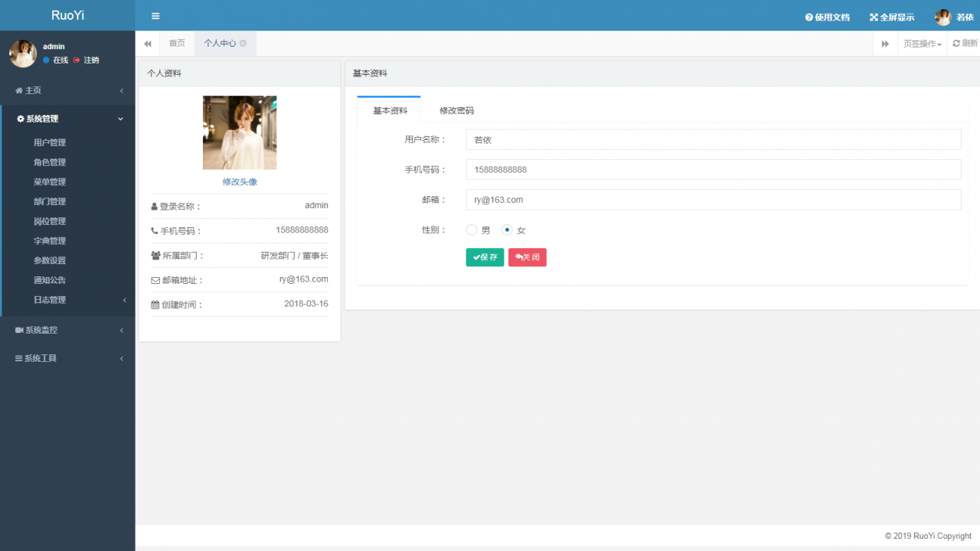Click the green 保存 button
The height and width of the screenshot is (551, 980).
[485, 257]
